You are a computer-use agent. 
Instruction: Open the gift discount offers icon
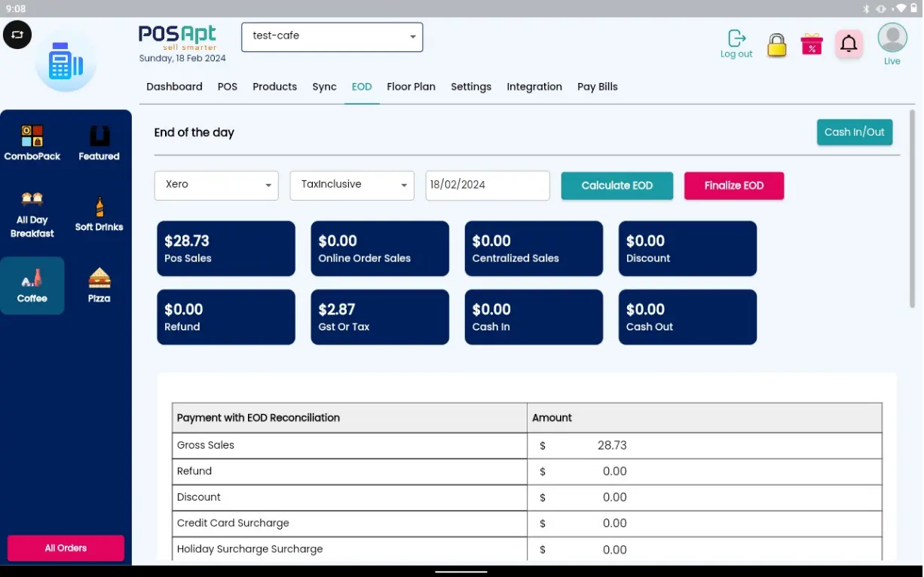[x=812, y=45]
